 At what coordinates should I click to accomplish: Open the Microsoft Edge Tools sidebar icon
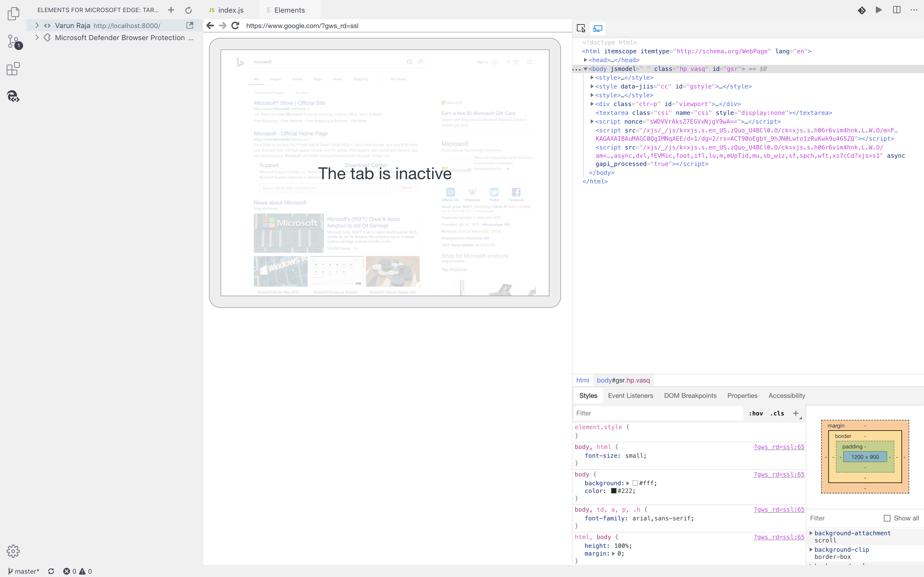tap(13, 96)
